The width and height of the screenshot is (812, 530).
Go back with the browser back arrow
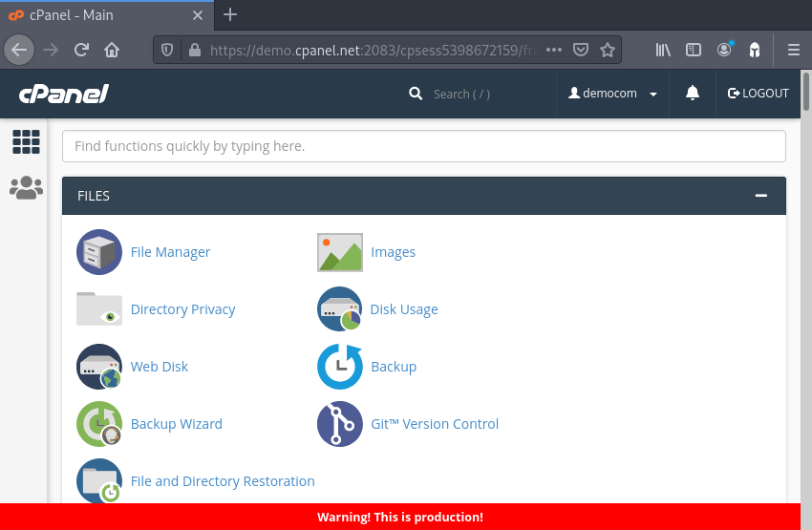coord(19,50)
